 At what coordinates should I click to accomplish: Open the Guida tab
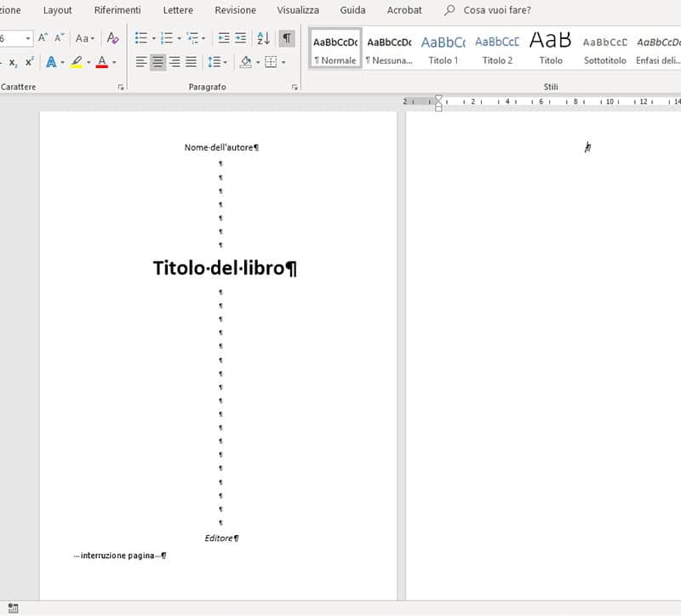click(352, 10)
